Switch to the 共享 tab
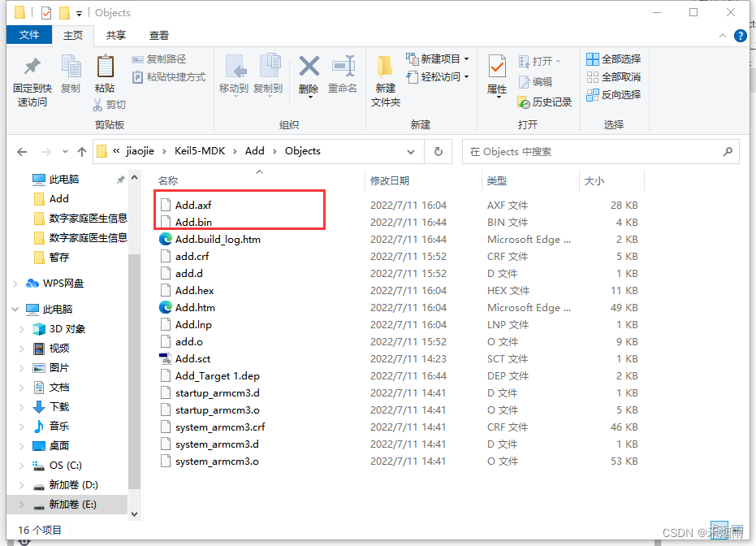The height and width of the screenshot is (546, 756). click(x=116, y=35)
